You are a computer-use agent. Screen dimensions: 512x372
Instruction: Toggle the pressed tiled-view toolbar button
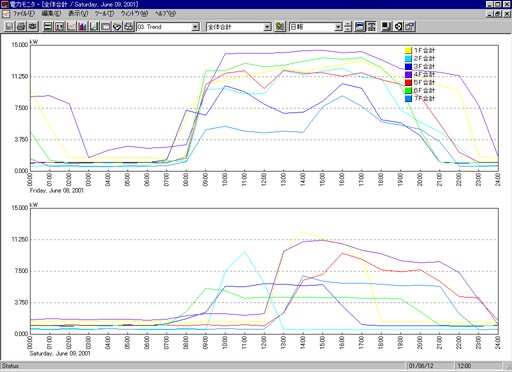pyautogui.click(x=371, y=27)
